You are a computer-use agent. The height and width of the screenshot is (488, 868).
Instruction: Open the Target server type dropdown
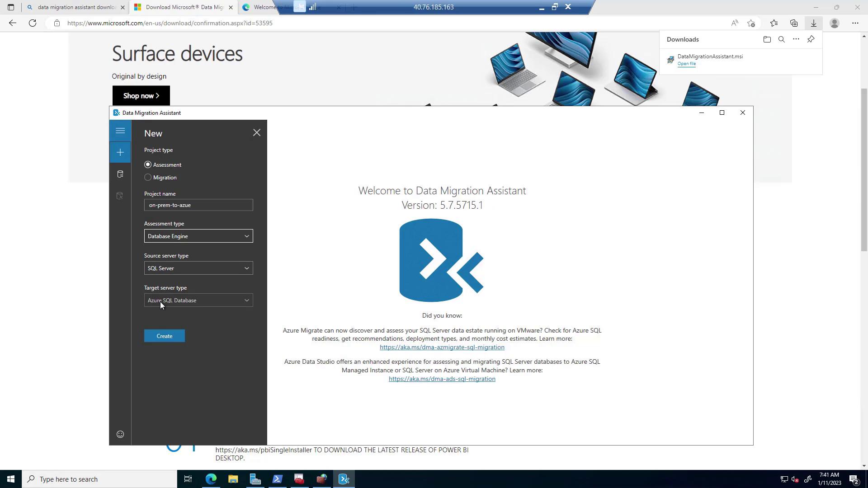coord(198,300)
